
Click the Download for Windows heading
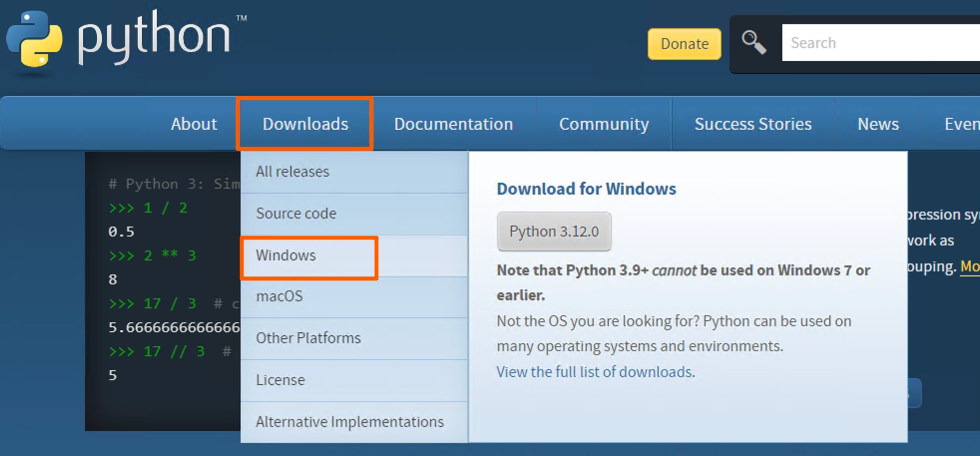pos(586,189)
